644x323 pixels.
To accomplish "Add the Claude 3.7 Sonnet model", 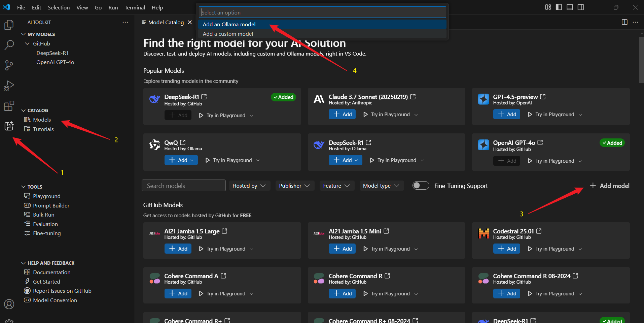I will point(342,115).
